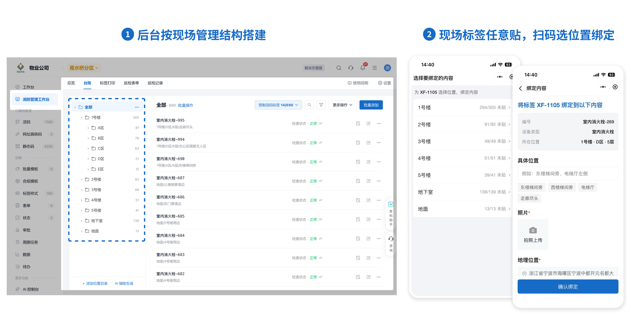Screen dimensions: 644x322
Task: Open 静态码 in sidebar
Action: [35, 146]
